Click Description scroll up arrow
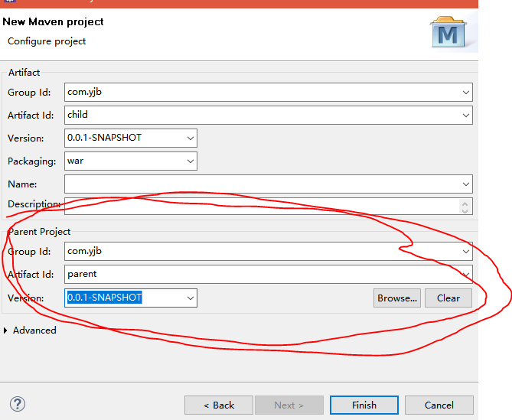Screen dimensions: 512x420 pyautogui.click(x=465, y=203)
